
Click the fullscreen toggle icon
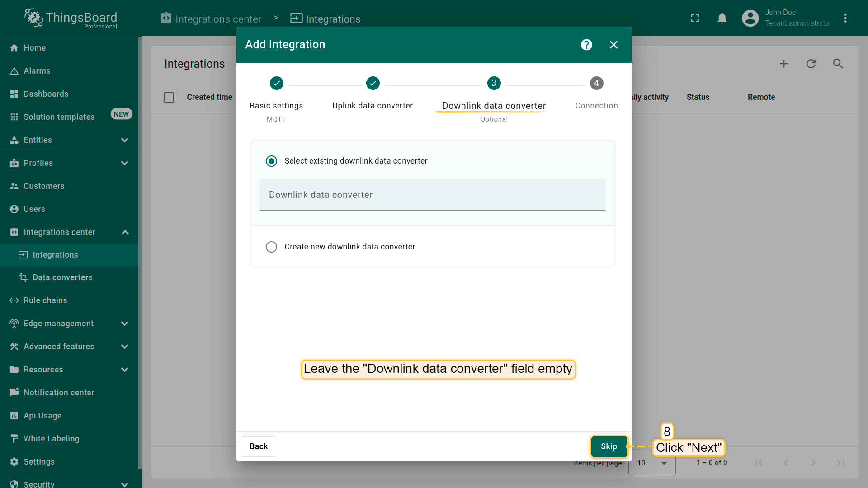pos(695,18)
